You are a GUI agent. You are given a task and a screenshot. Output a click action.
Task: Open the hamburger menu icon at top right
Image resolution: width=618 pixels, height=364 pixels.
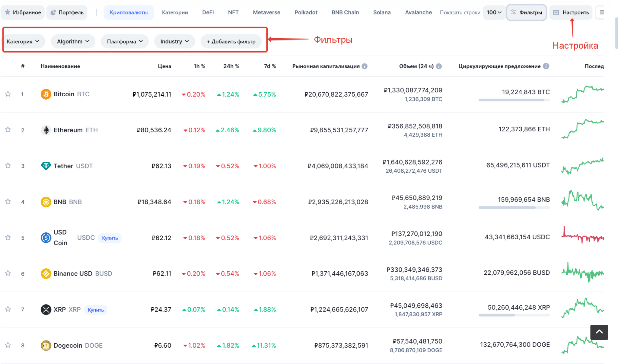point(602,12)
